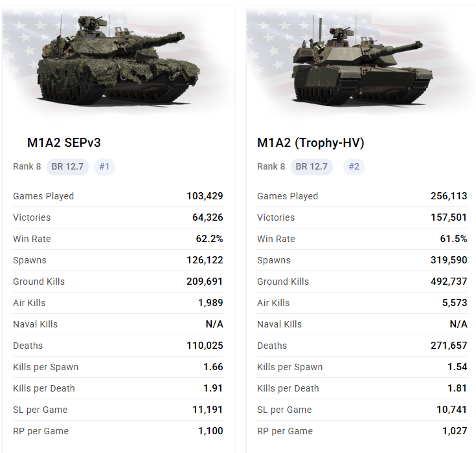Click SEPv3 Kills per Death row label
The image size is (476, 453).
(44, 388)
